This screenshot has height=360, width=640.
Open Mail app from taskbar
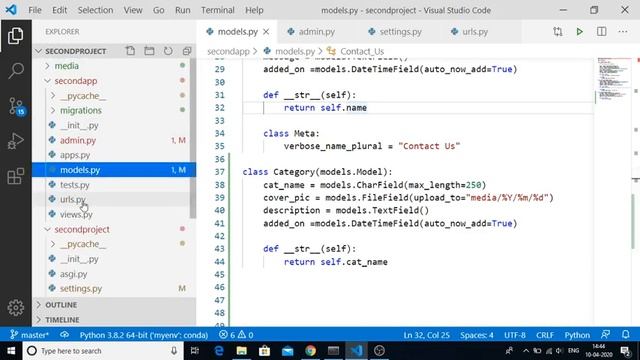(287, 351)
